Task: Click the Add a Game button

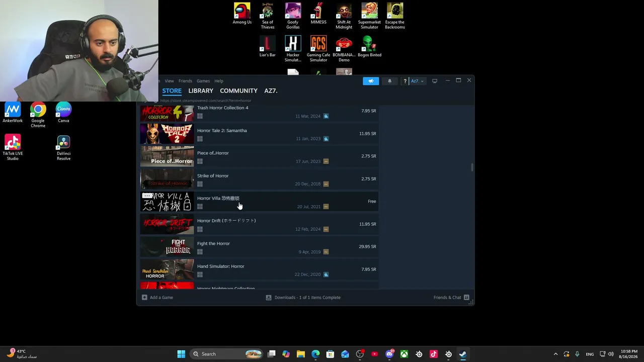Action: tap(157, 298)
